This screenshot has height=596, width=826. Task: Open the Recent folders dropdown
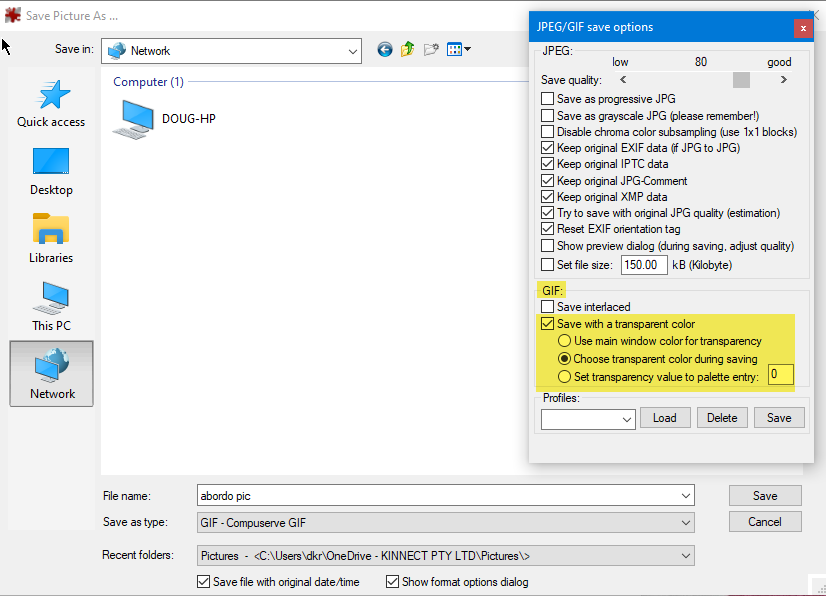[446, 556]
